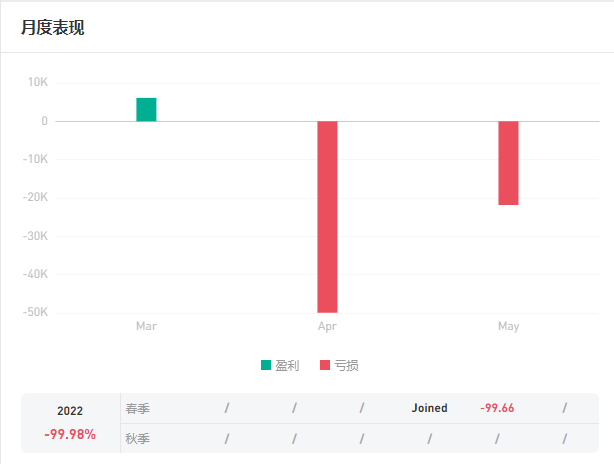This screenshot has height=464, width=614.
Task: Toggle the red 亏损 legend swatch
Action: tap(325, 365)
